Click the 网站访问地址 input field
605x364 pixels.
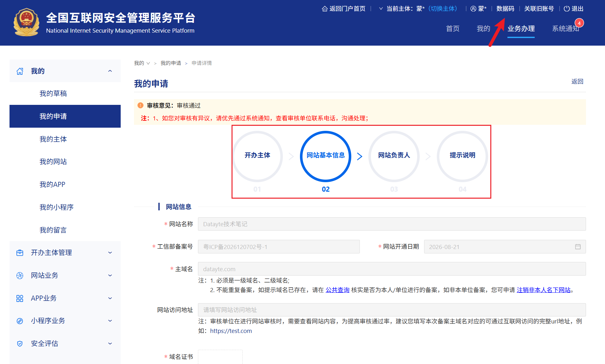click(392, 310)
